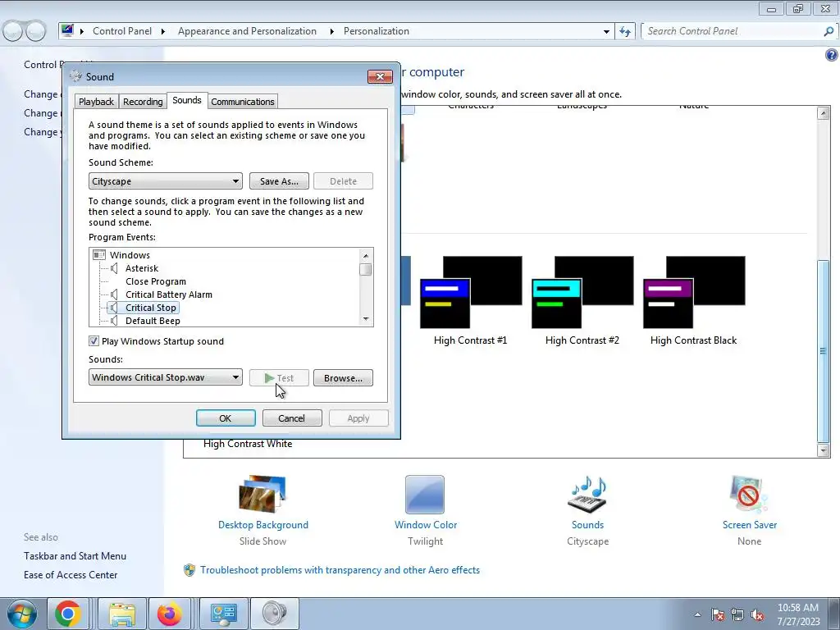The image size is (840, 630).
Task: Click themes list scroll up arrow
Action: tap(824, 112)
